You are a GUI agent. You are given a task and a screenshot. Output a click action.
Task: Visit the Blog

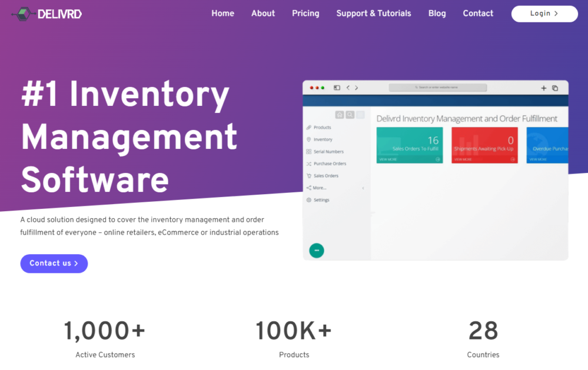tap(437, 14)
